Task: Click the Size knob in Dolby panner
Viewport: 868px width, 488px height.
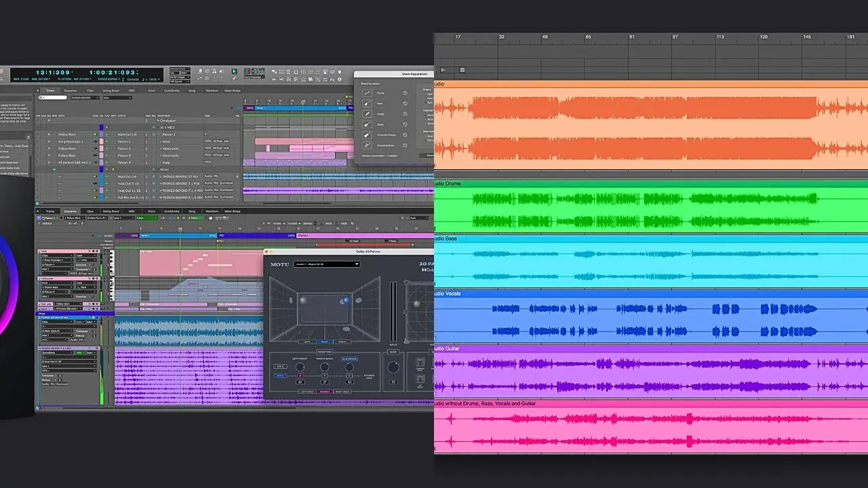Action: 393,367
